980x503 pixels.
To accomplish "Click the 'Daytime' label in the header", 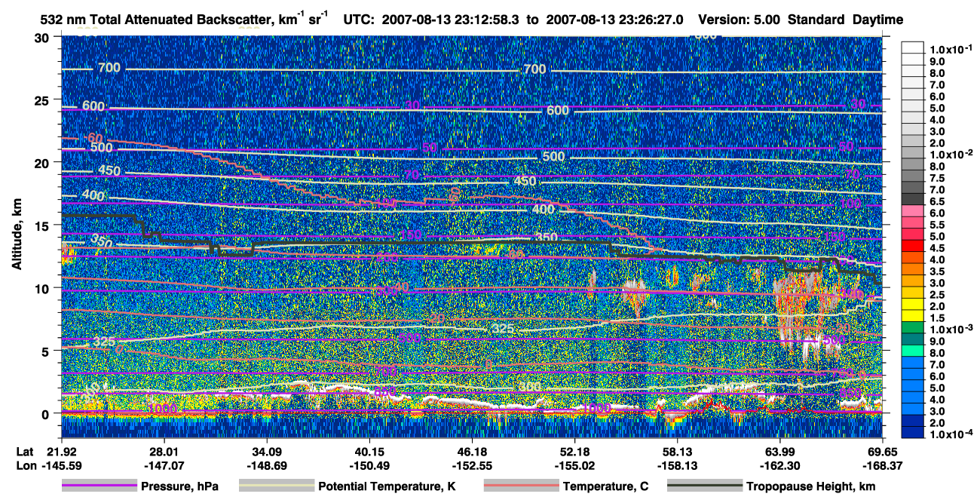I will click(x=877, y=20).
